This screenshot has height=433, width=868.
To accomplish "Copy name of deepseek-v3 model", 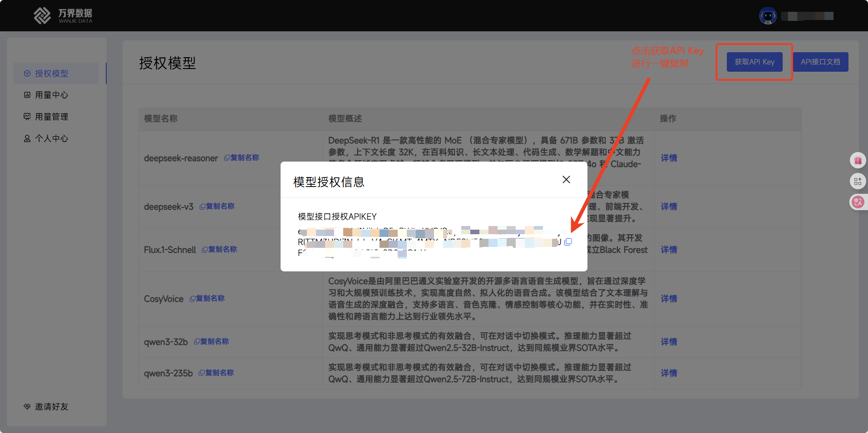I will pyautogui.click(x=217, y=206).
